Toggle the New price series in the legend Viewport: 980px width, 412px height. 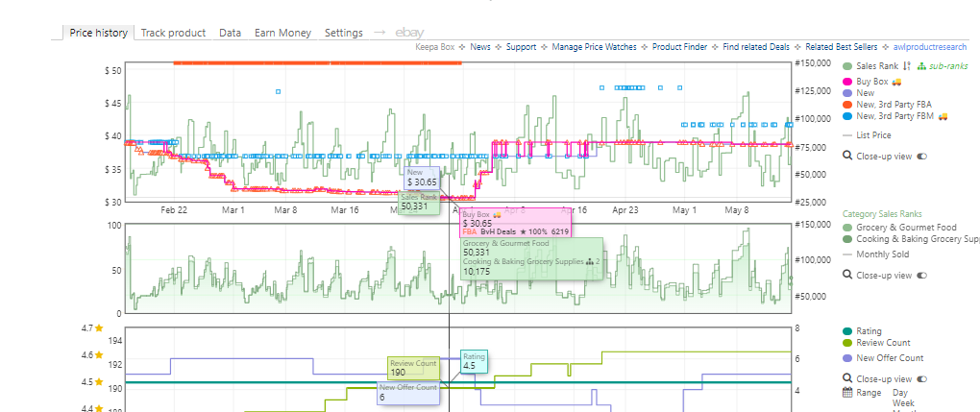pos(859,92)
